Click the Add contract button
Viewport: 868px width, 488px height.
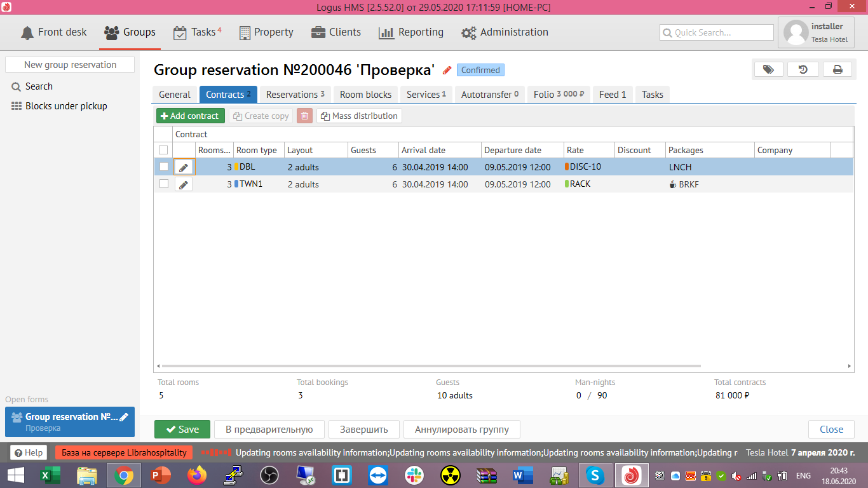tap(191, 116)
